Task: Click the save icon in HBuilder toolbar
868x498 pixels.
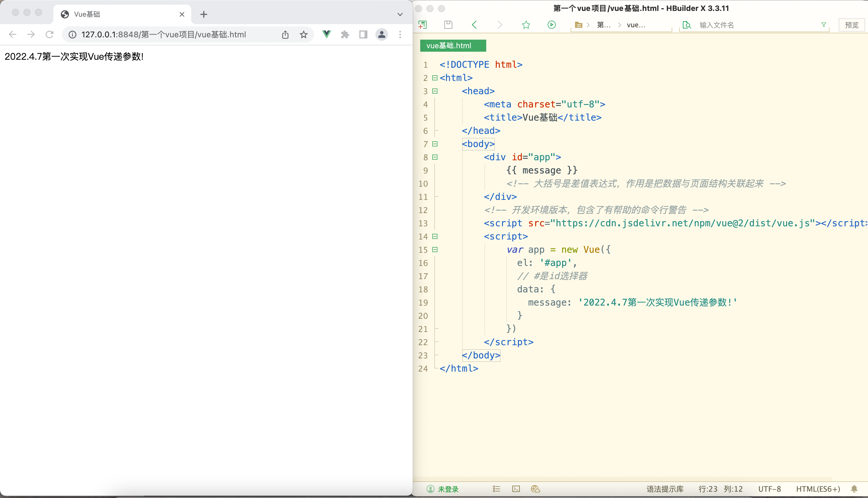Action: [448, 25]
